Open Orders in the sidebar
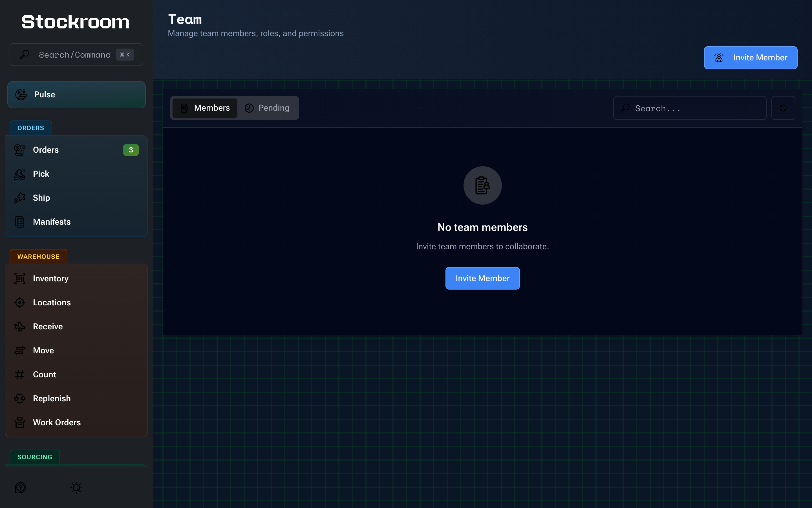Viewport: 812px width, 508px height. coord(76,150)
